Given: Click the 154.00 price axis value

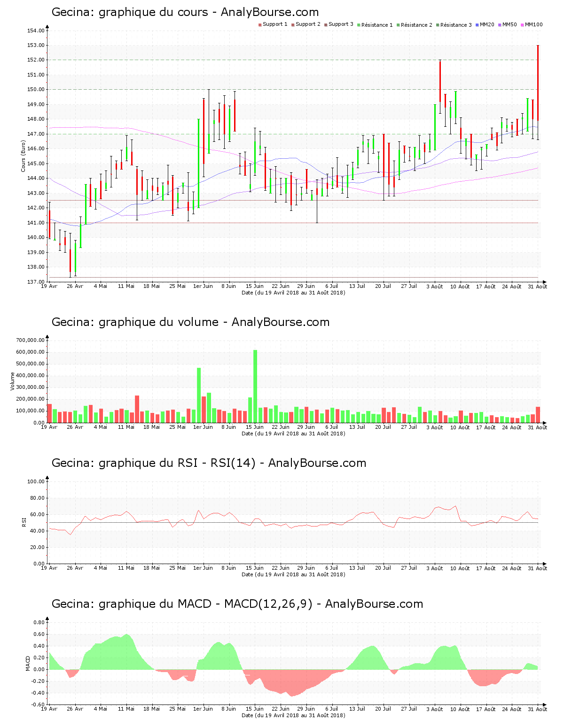Looking at the screenshot, I should 36,31.
